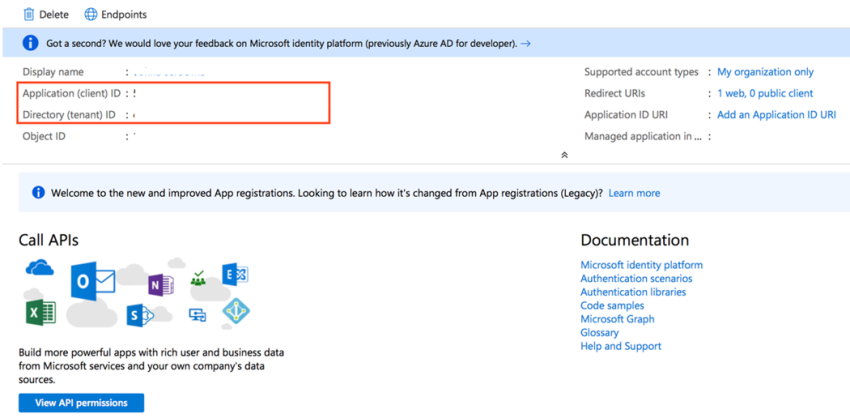Click the OneNote icon in the illustration
Image resolution: width=850 pixels, height=418 pixels.
[x=160, y=286]
